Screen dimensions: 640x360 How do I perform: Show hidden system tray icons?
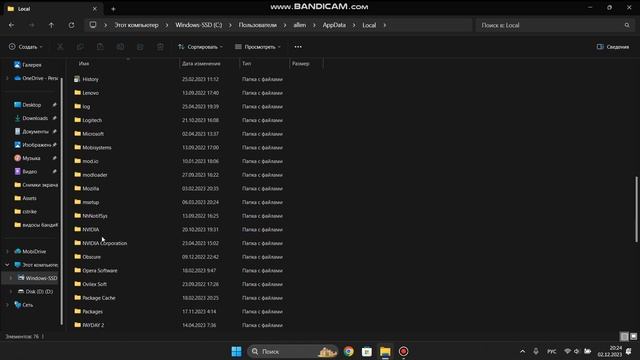pos(522,351)
